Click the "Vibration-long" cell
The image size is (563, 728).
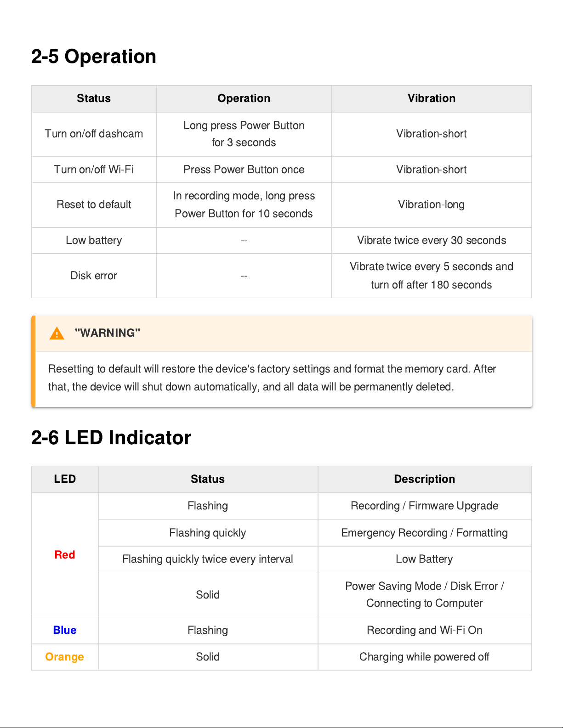click(x=431, y=204)
